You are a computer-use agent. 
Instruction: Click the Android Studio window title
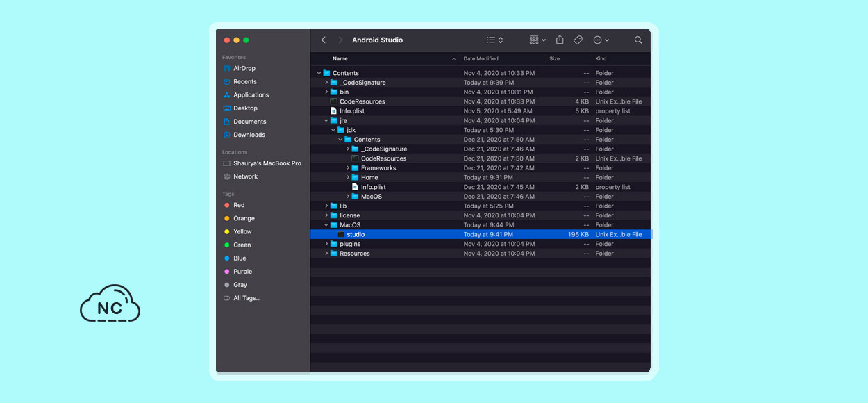point(377,40)
